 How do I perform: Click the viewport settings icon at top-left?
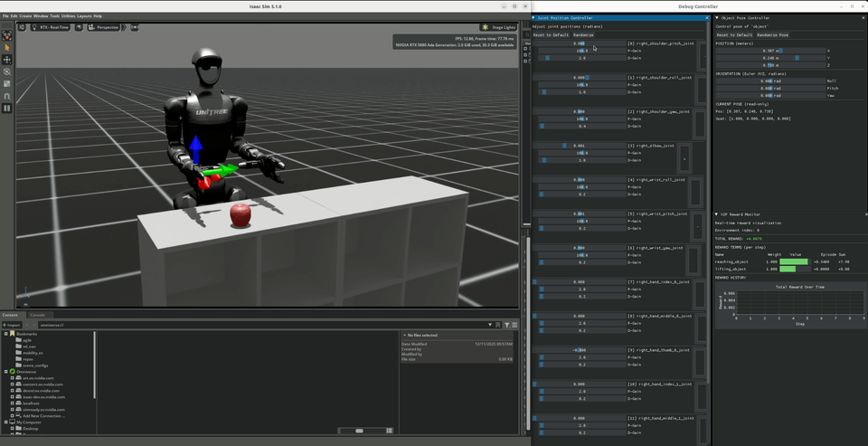22,28
